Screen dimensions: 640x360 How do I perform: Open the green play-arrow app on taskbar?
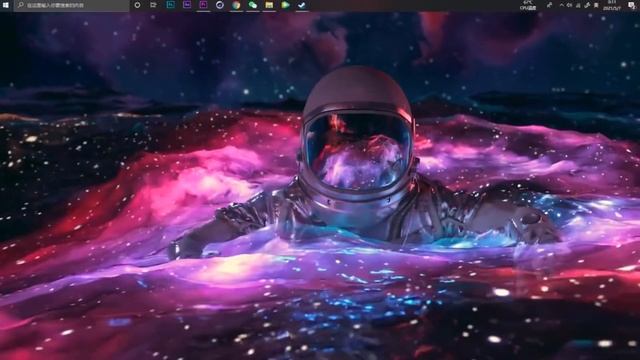pos(285,5)
